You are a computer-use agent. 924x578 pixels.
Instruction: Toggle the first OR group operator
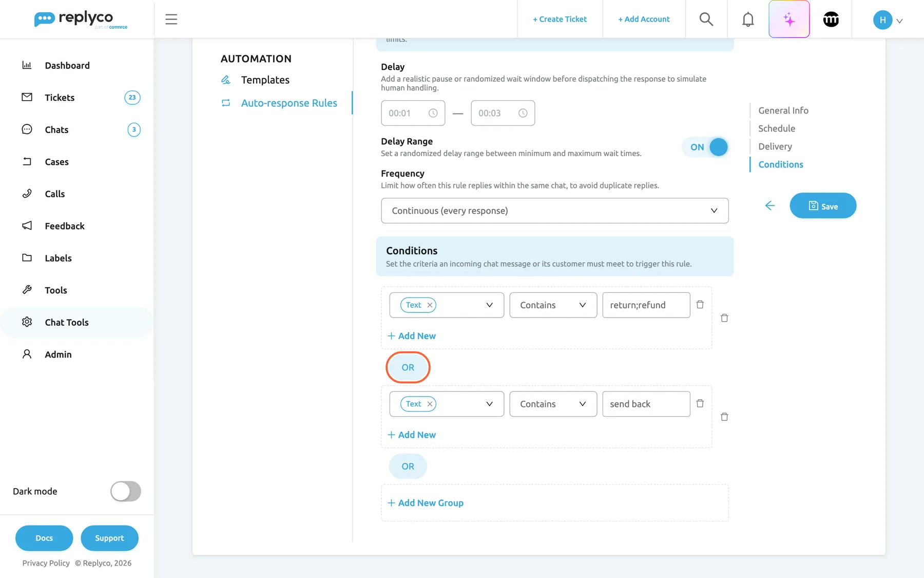click(408, 367)
